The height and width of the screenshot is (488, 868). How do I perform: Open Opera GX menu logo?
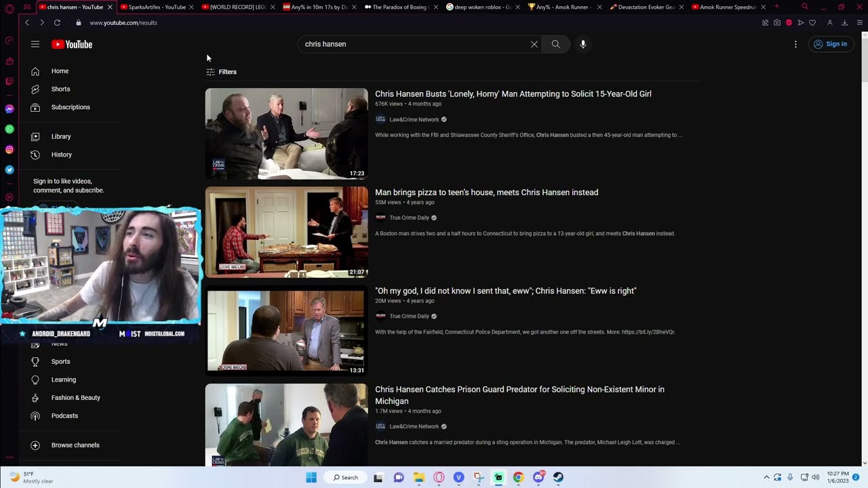pos(9,7)
